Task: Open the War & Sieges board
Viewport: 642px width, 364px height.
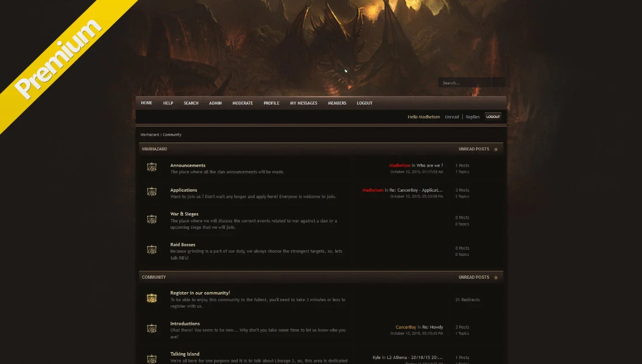Action: point(184,214)
